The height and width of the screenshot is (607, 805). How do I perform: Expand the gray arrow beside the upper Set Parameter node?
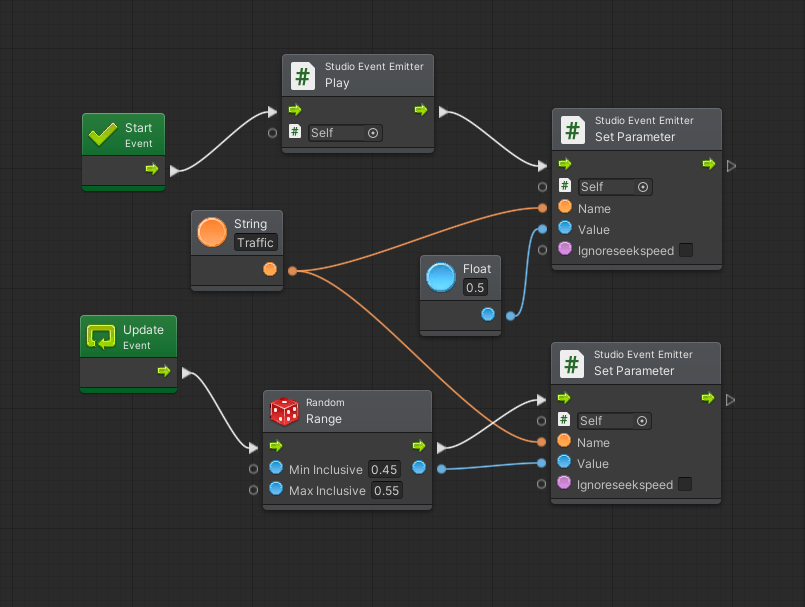731,166
